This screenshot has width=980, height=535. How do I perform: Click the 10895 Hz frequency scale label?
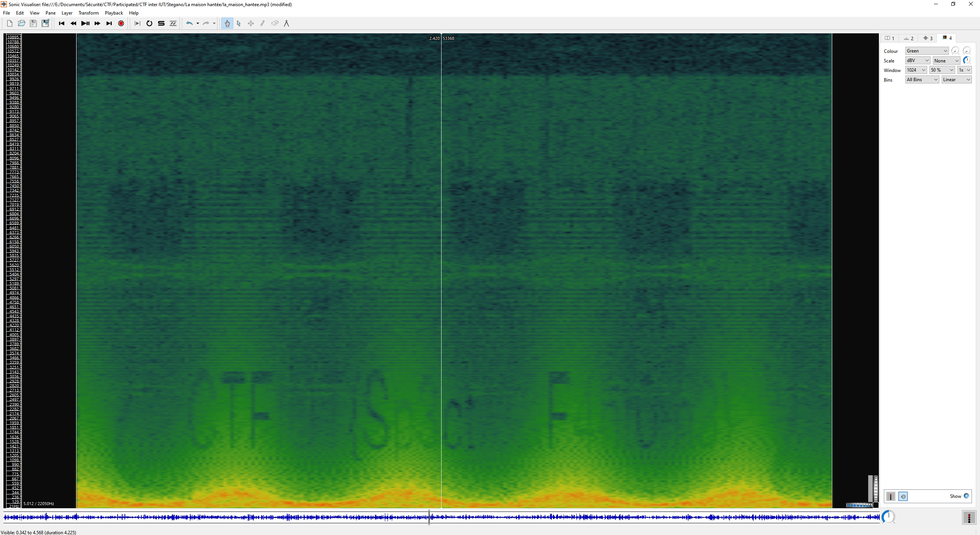(x=13, y=37)
